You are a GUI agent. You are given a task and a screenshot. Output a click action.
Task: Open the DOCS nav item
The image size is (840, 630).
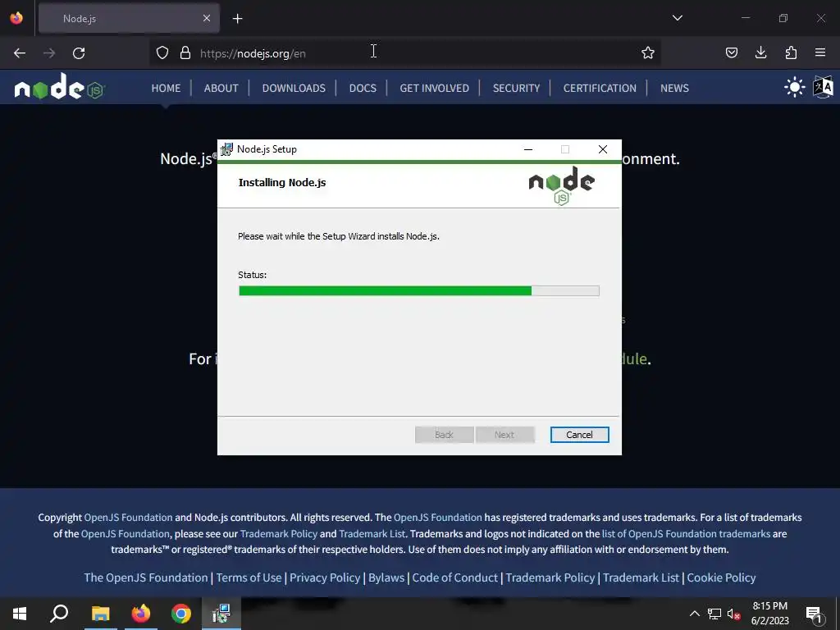363,88
